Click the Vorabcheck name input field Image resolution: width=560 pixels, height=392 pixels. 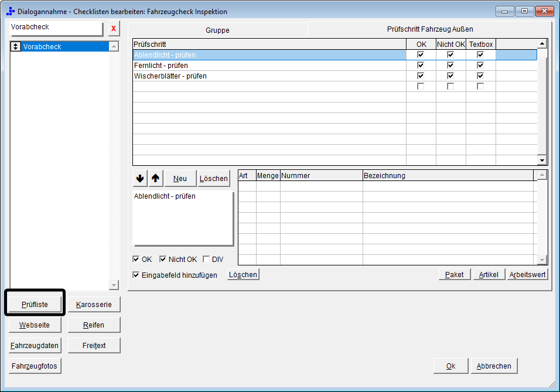tap(56, 29)
